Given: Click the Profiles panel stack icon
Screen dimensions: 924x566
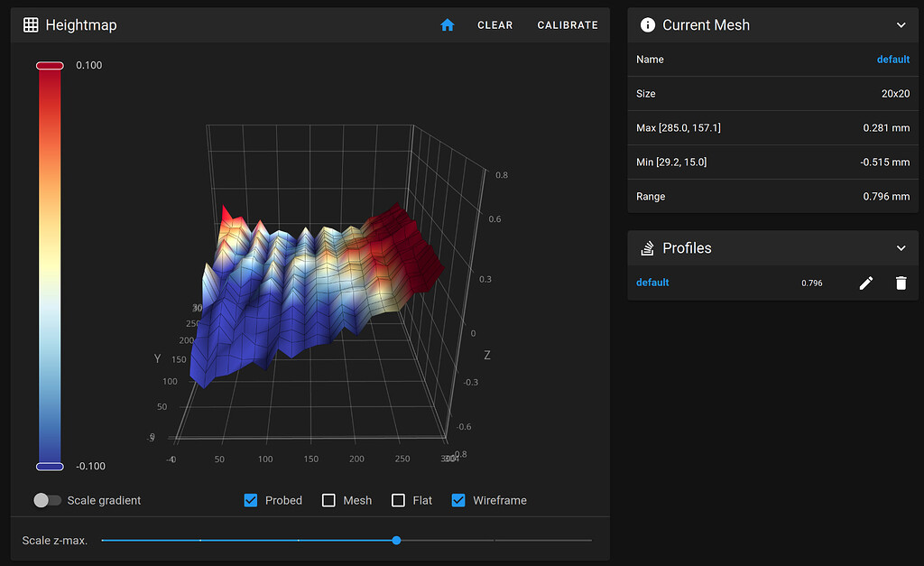Looking at the screenshot, I should pos(647,247).
